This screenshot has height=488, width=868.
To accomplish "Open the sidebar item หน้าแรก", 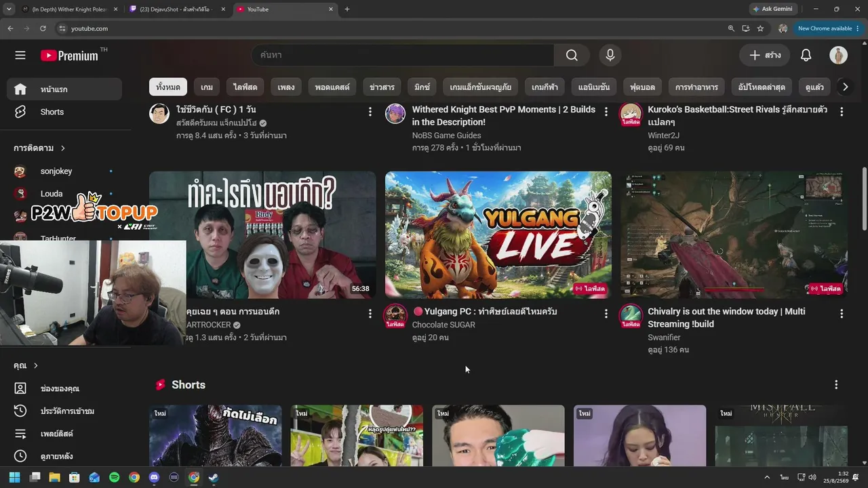I will coord(64,89).
